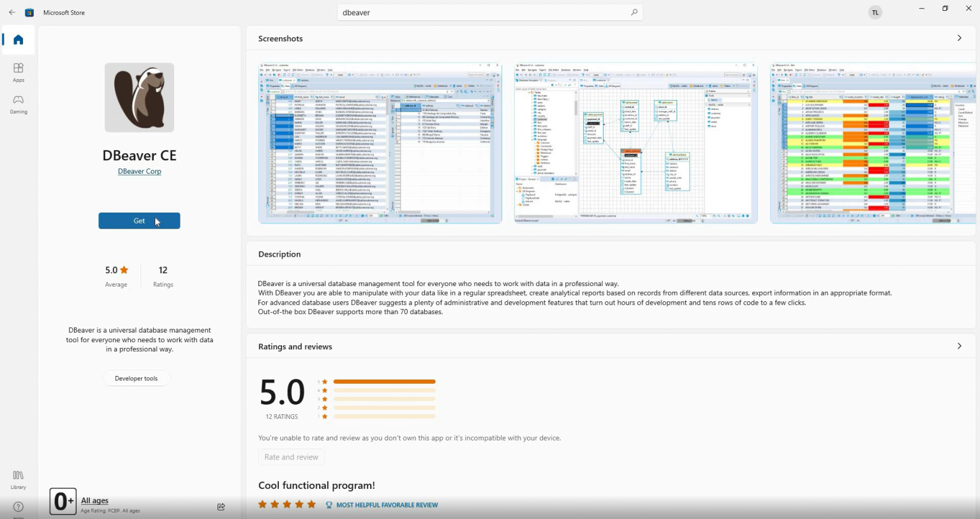
Task: Open the Apps section in sidebar
Action: [x=19, y=72]
